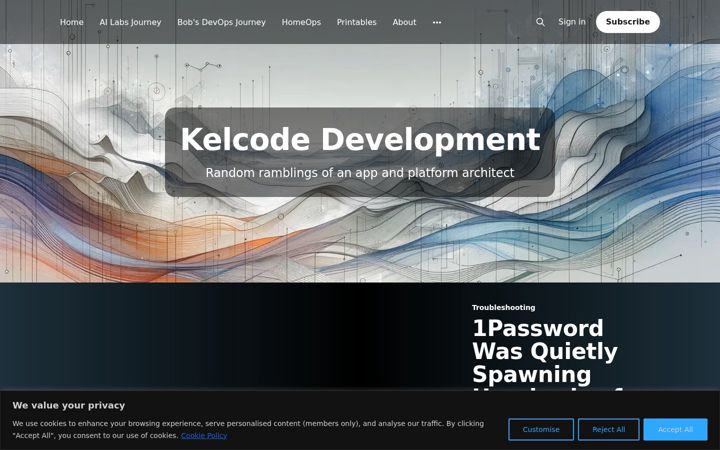The height and width of the screenshot is (450, 720).
Task: Open the Printables page
Action: click(x=356, y=22)
